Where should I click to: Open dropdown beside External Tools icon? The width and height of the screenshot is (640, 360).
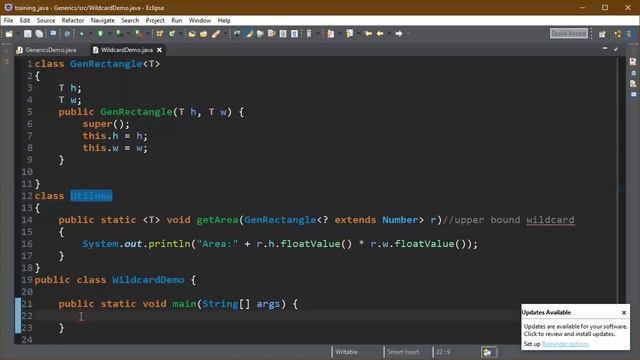click(x=148, y=33)
